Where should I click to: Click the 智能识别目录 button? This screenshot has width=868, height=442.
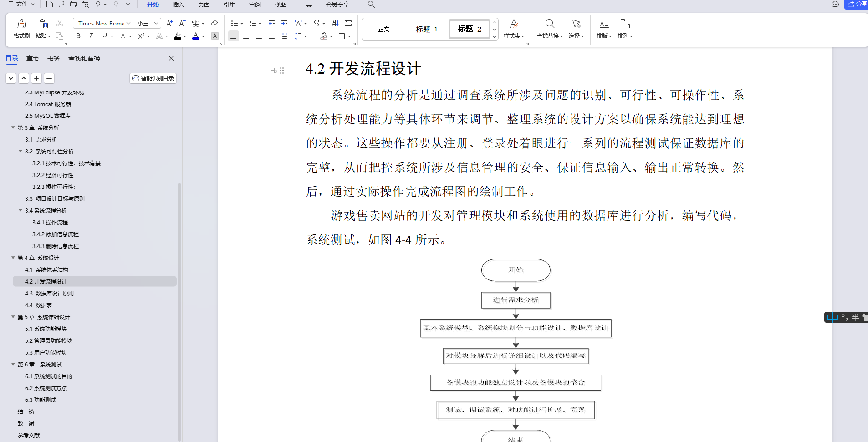(x=153, y=78)
